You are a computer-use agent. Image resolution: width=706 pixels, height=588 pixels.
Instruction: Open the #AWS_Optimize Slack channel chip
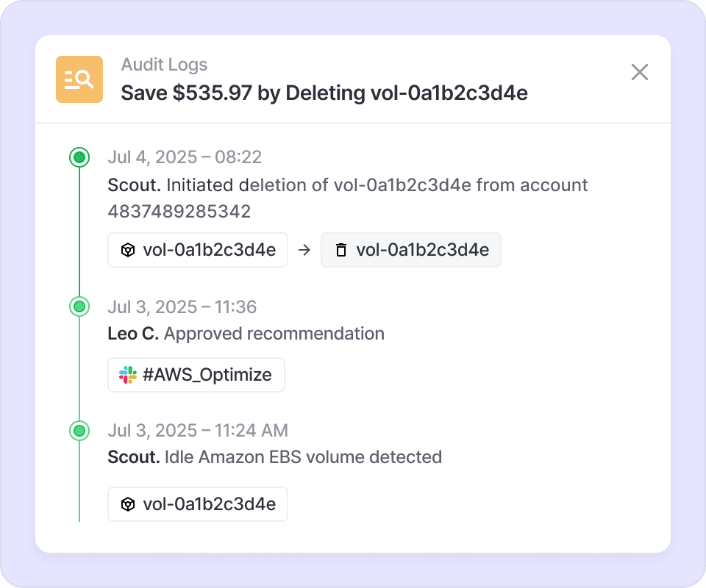pyautogui.click(x=196, y=375)
